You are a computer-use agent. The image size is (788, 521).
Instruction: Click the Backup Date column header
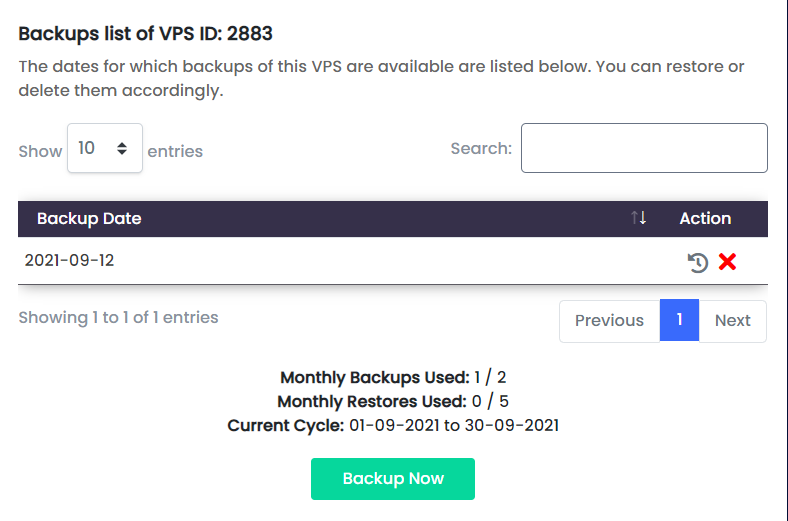click(x=89, y=219)
